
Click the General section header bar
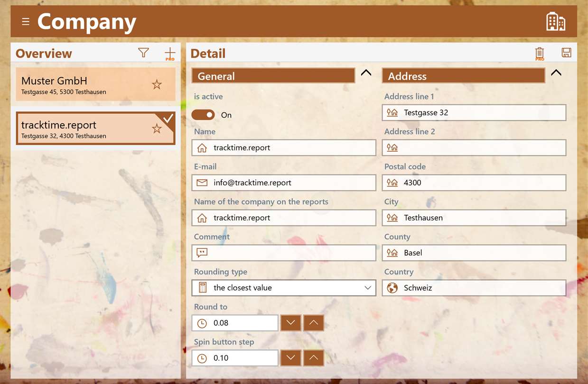[x=273, y=76]
